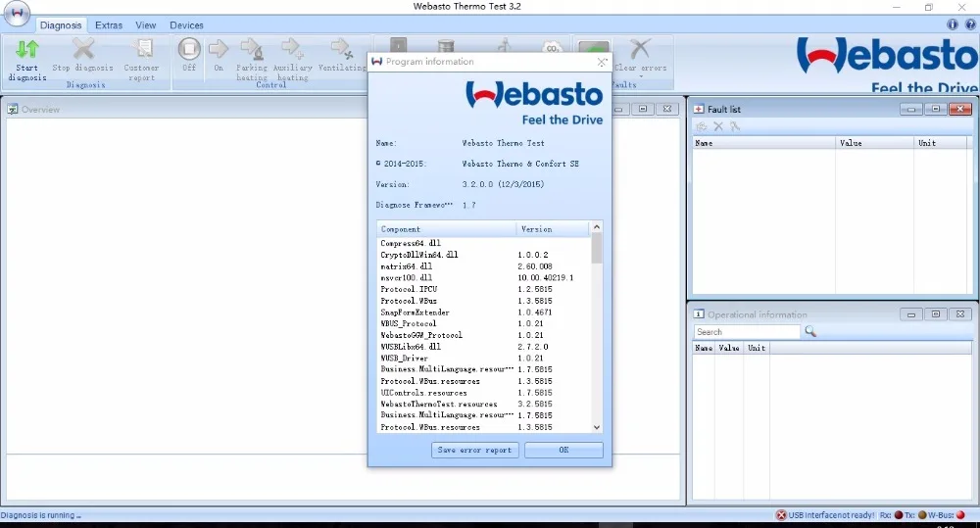This screenshot has width=980, height=528.
Task: Click the third Fault list toolbar icon
Action: tap(735, 126)
